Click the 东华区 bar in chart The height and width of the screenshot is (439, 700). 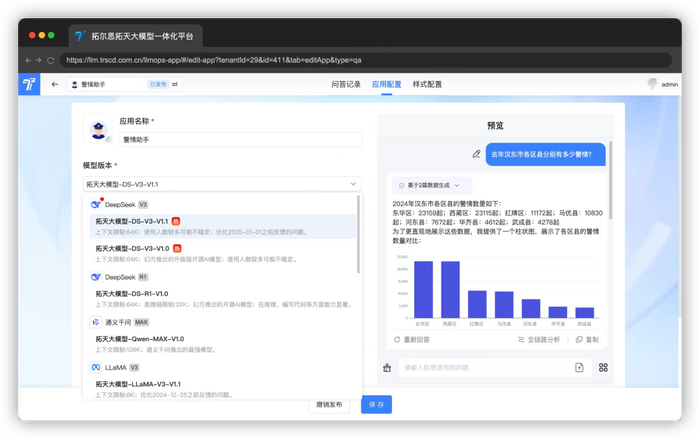coord(423,289)
